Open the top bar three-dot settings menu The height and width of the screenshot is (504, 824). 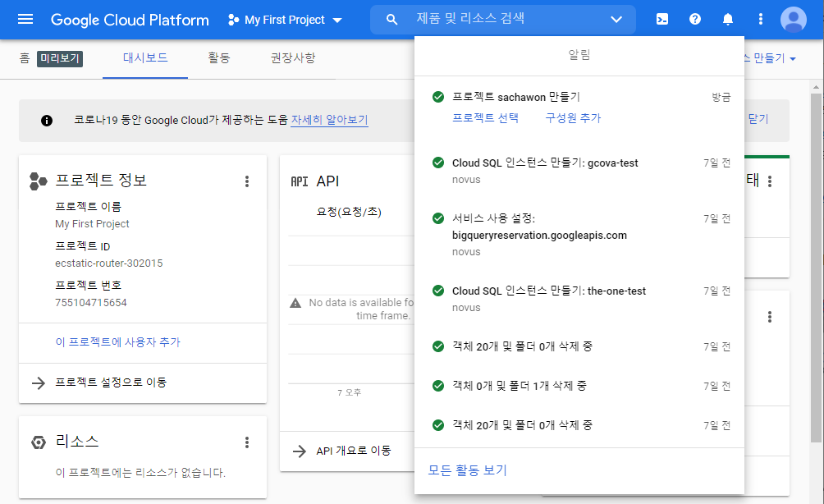pyautogui.click(x=761, y=20)
